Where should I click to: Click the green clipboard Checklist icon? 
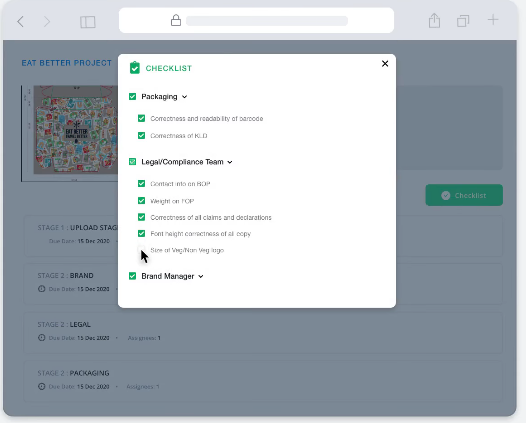point(135,68)
